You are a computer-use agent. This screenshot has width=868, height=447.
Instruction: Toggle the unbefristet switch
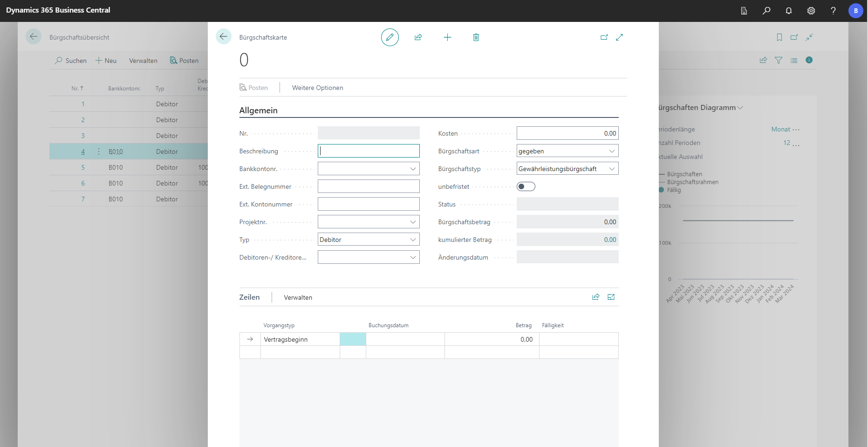526,186
